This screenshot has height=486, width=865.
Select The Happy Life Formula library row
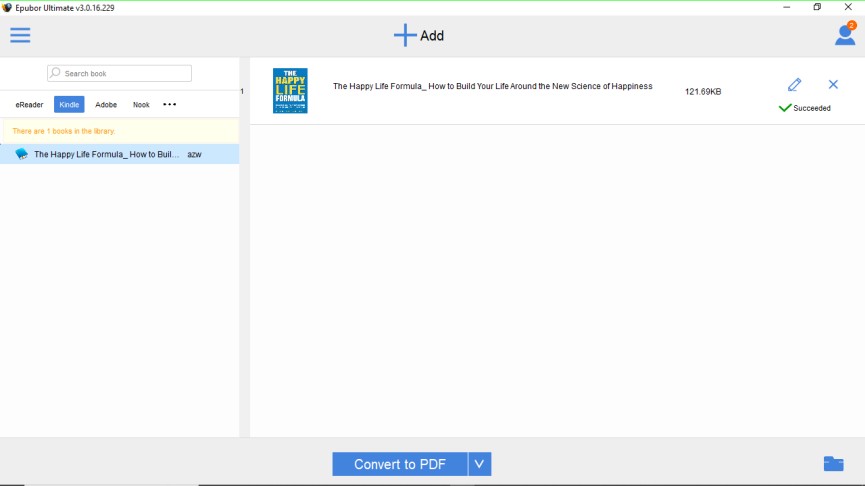coord(120,154)
